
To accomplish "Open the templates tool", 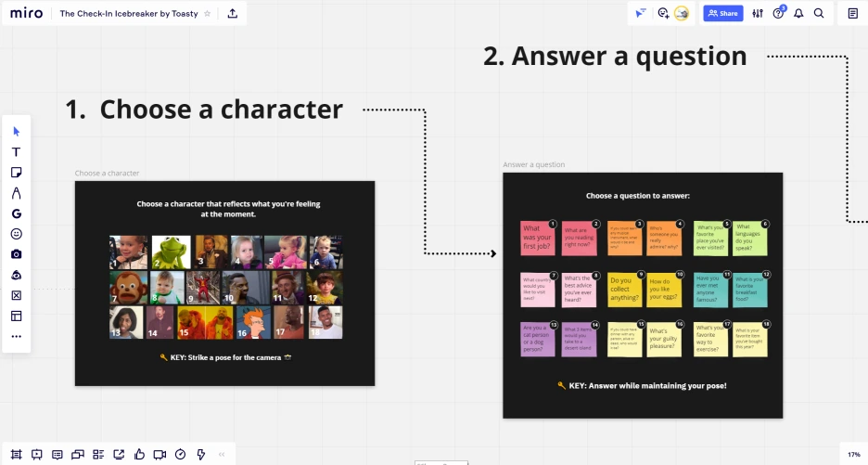I will pos(16,316).
